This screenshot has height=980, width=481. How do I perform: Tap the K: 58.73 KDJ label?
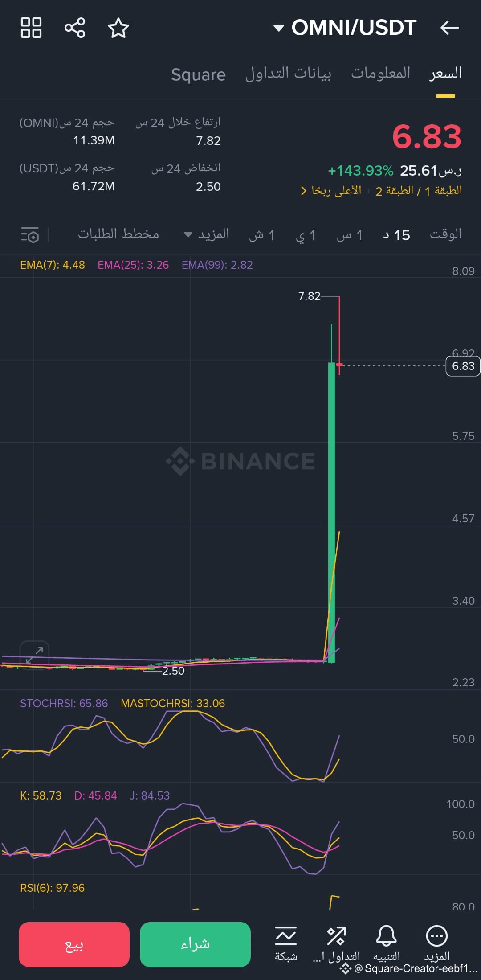pyautogui.click(x=41, y=795)
